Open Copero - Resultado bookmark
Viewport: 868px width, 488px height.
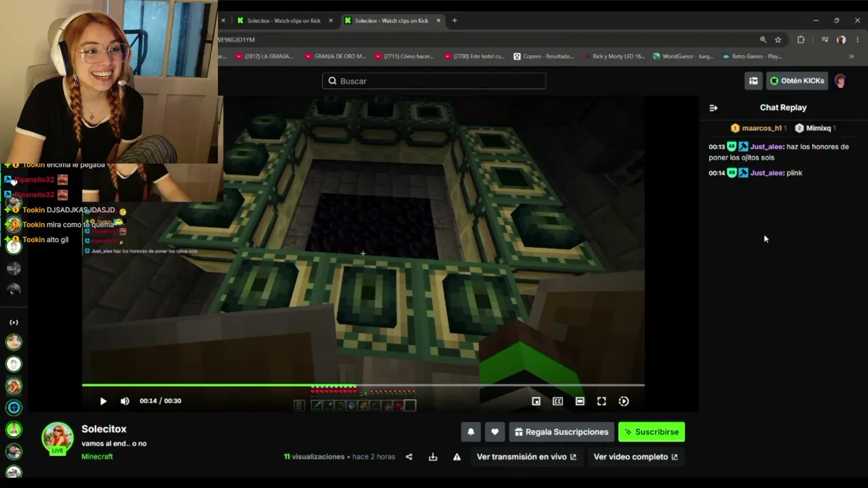click(x=544, y=56)
